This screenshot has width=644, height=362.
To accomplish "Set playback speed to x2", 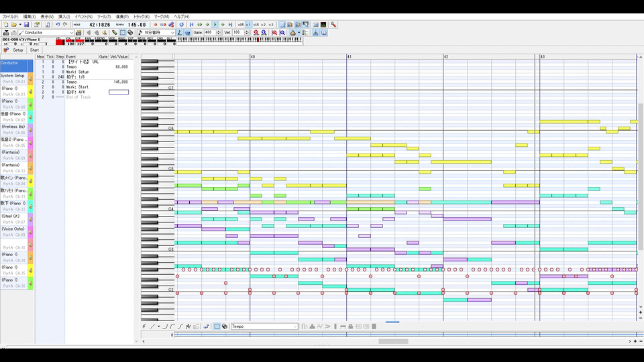I will pos(263,25).
